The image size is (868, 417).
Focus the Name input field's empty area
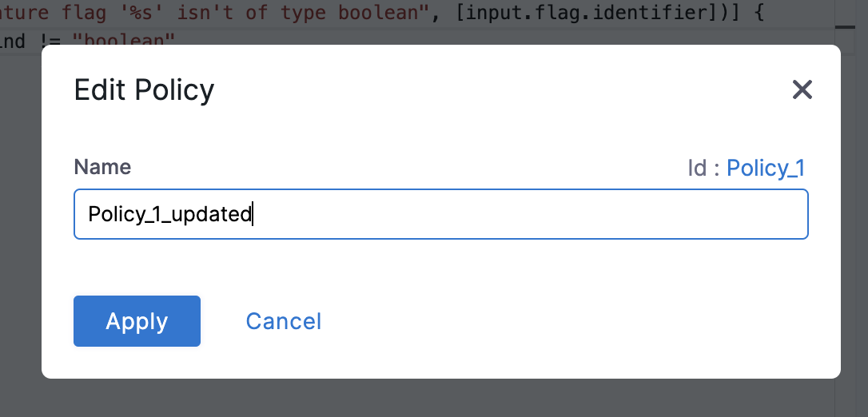click(528, 214)
